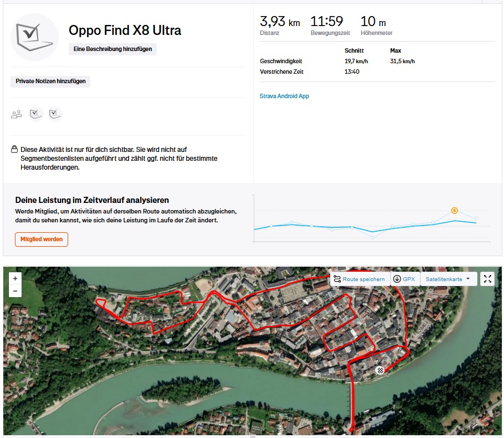Click the moving time '11:59'
The width and height of the screenshot is (504, 438).
click(327, 22)
